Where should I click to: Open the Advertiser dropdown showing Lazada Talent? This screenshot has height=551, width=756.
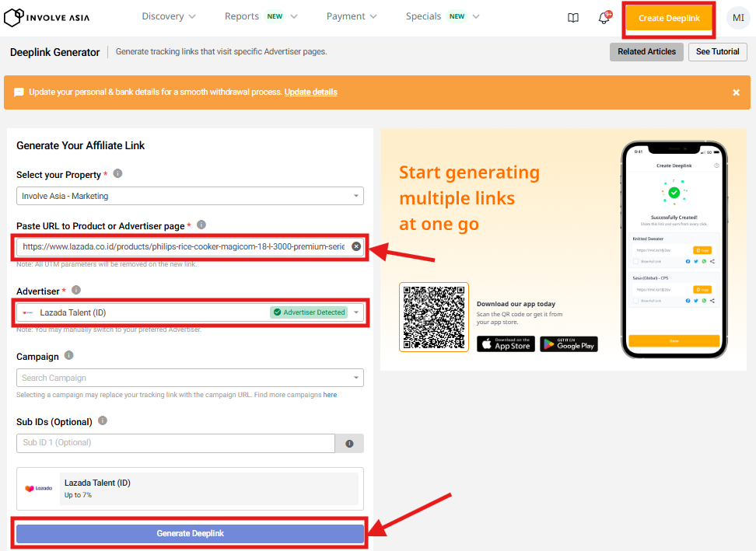[190, 312]
